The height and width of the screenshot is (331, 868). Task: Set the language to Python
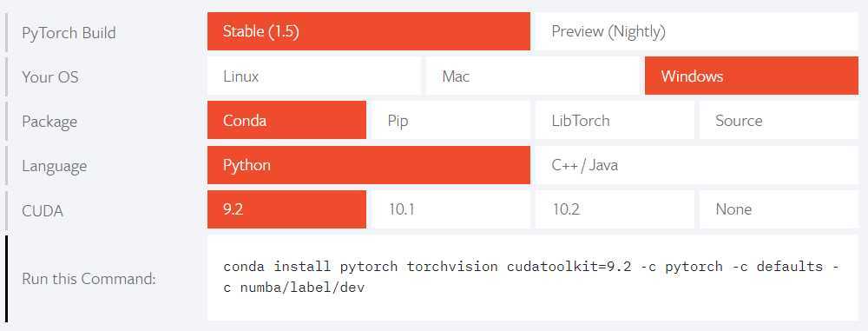pos(369,165)
